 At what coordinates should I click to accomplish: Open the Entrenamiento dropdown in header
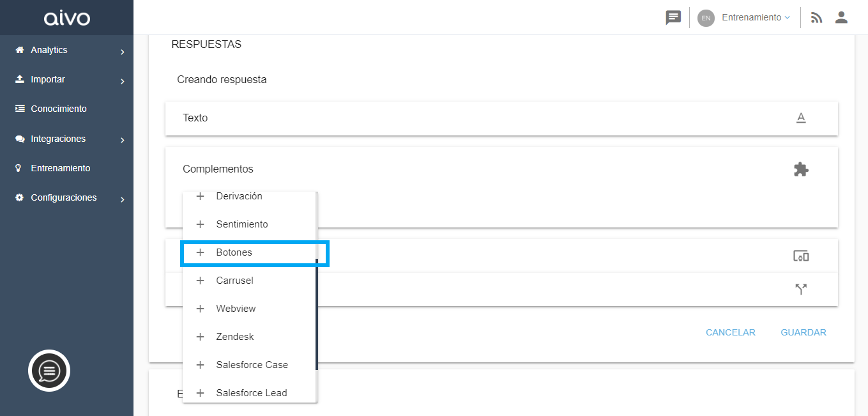point(756,18)
